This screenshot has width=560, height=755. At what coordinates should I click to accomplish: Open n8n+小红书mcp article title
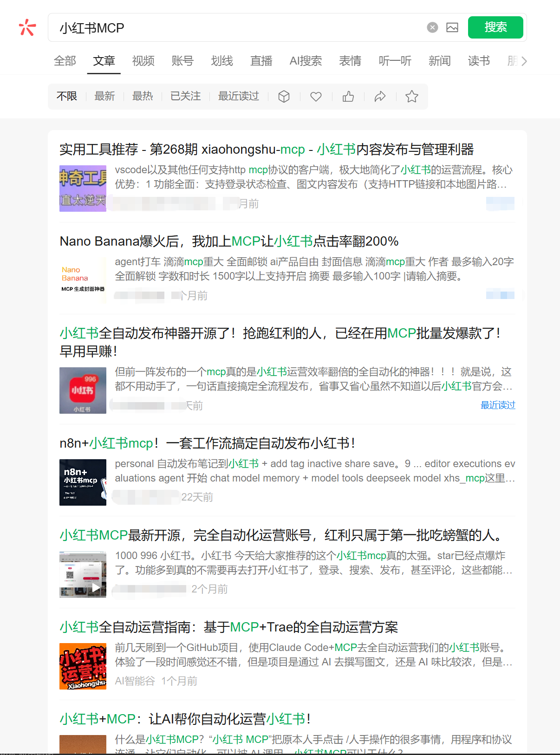point(208,443)
